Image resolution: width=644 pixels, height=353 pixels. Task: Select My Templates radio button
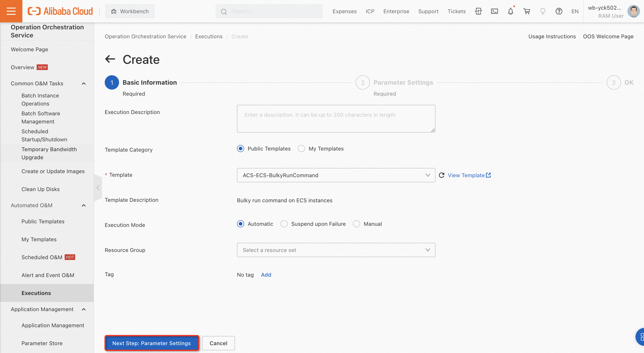pyautogui.click(x=301, y=149)
